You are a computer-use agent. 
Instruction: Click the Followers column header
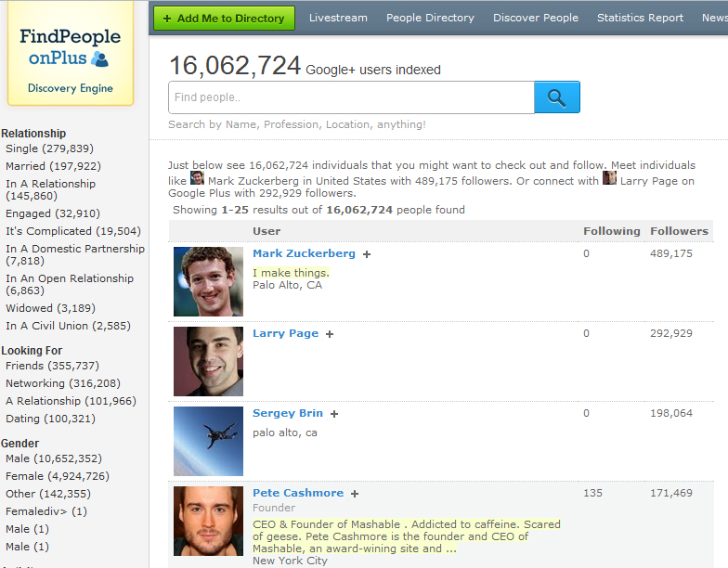pyautogui.click(x=680, y=231)
